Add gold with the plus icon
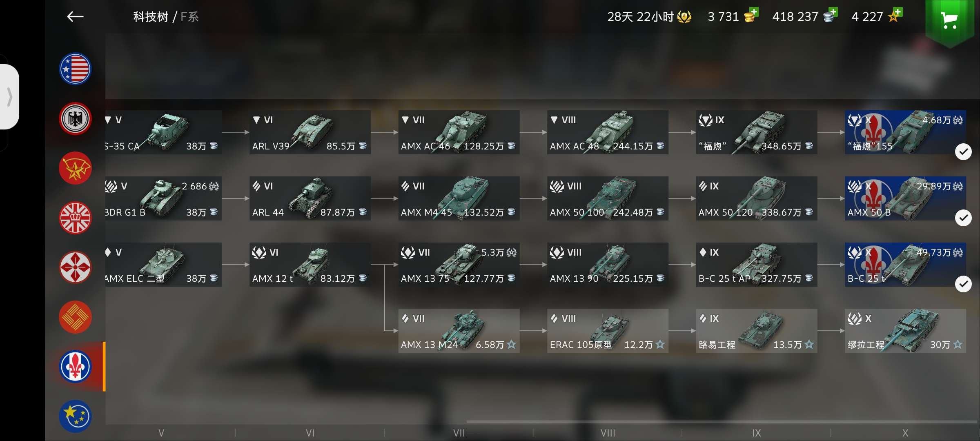 point(754,12)
